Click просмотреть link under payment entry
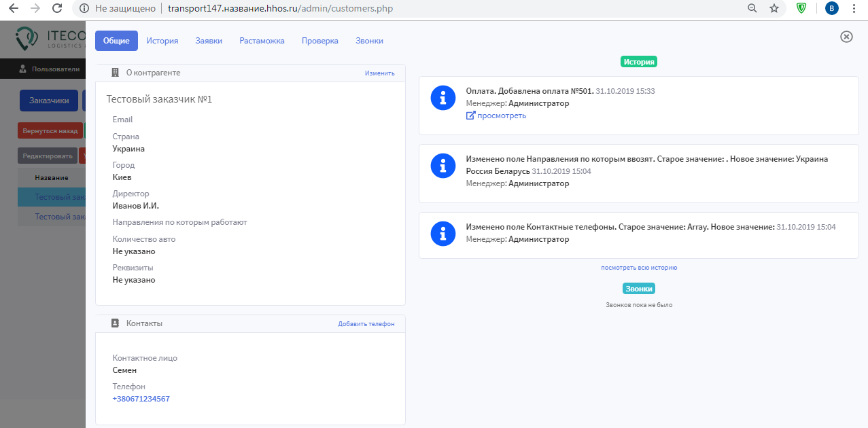This screenshot has width=868, height=428. (502, 115)
